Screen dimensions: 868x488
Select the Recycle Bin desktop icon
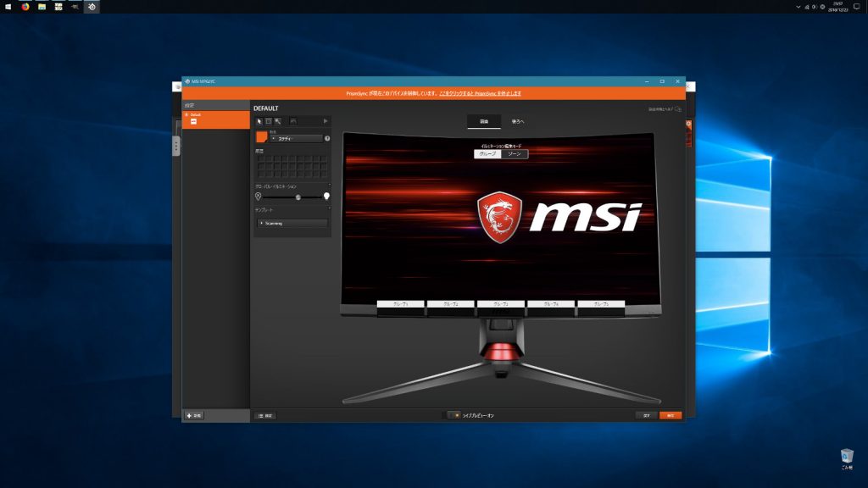pos(847,458)
